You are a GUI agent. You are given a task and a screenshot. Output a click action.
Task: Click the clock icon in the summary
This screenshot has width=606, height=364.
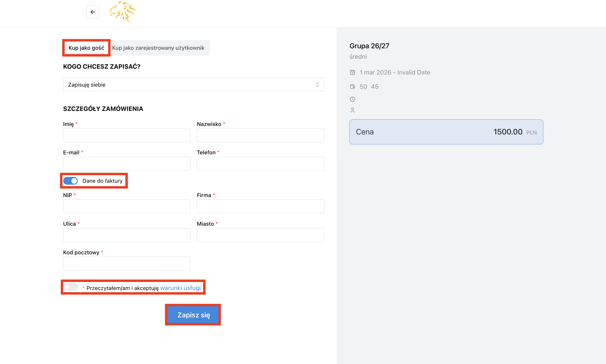pos(352,99)
